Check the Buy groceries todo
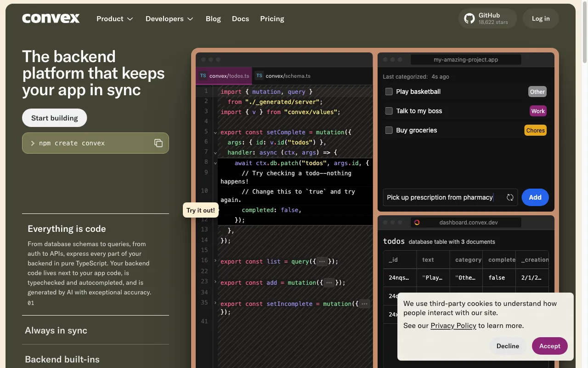The height and width of the screenshot is (368, 588). pyautogui.click(x=389, y=130)
